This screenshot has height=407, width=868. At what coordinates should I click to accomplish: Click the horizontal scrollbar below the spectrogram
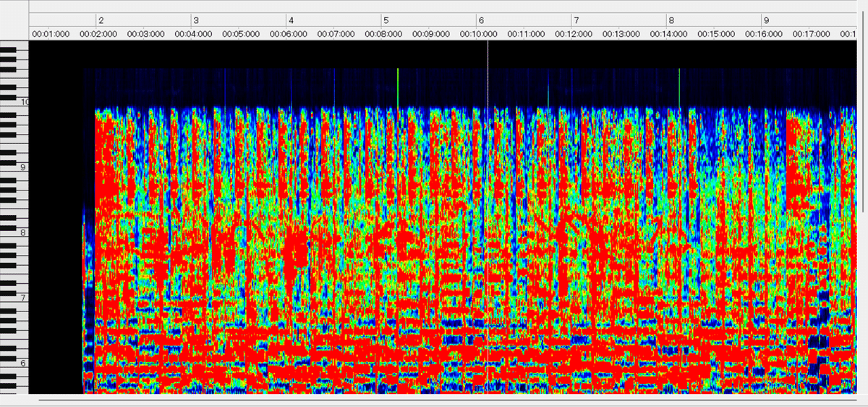(x=448, y=399)
